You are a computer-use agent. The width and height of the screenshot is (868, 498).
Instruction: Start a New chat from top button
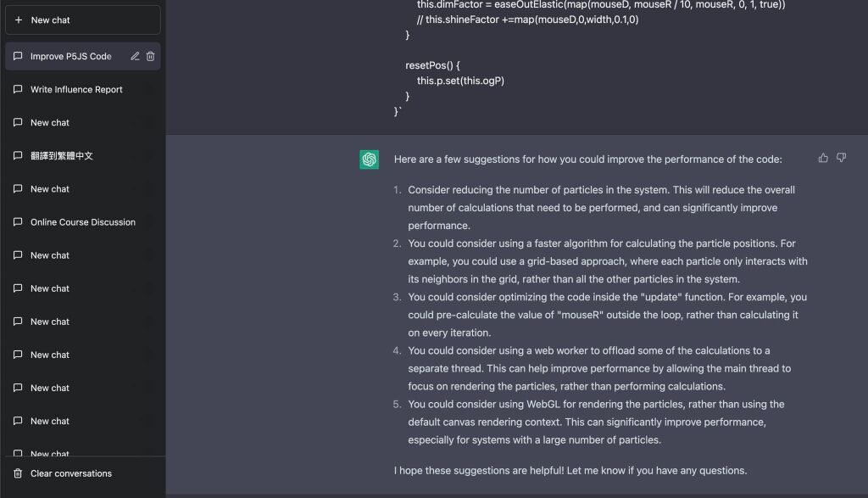82,20
